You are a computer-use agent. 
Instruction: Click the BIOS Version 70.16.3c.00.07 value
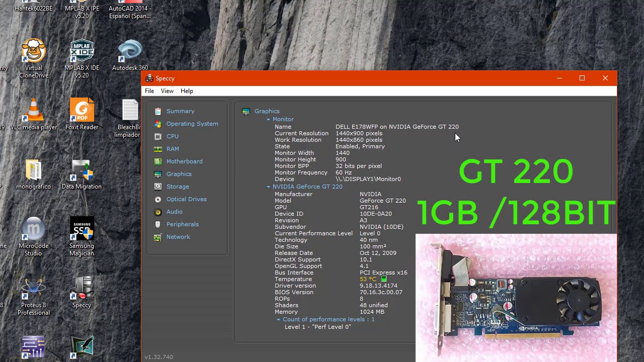381,292
